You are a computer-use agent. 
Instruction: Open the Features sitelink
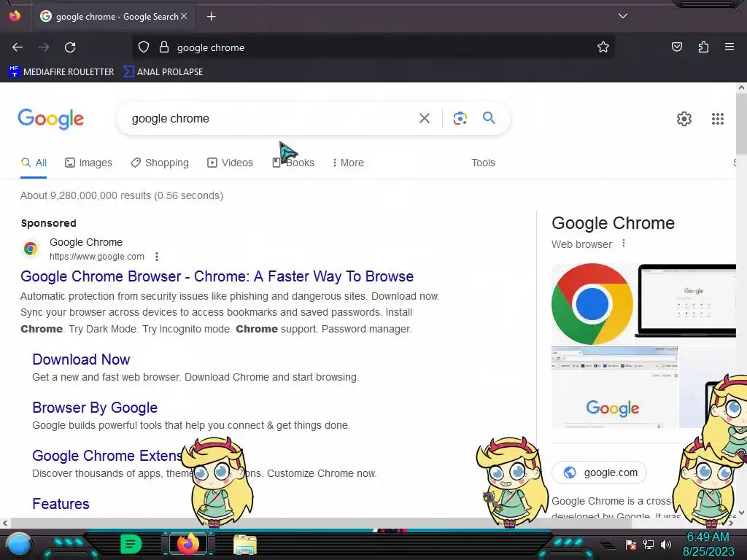[x=61, y=504]
